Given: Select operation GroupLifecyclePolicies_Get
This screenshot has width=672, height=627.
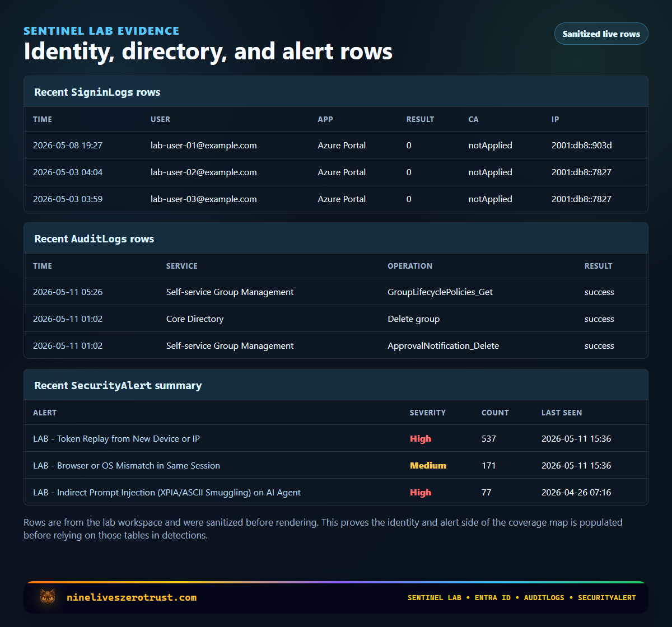Looking at the screenshot, I should tap(440, 292).
